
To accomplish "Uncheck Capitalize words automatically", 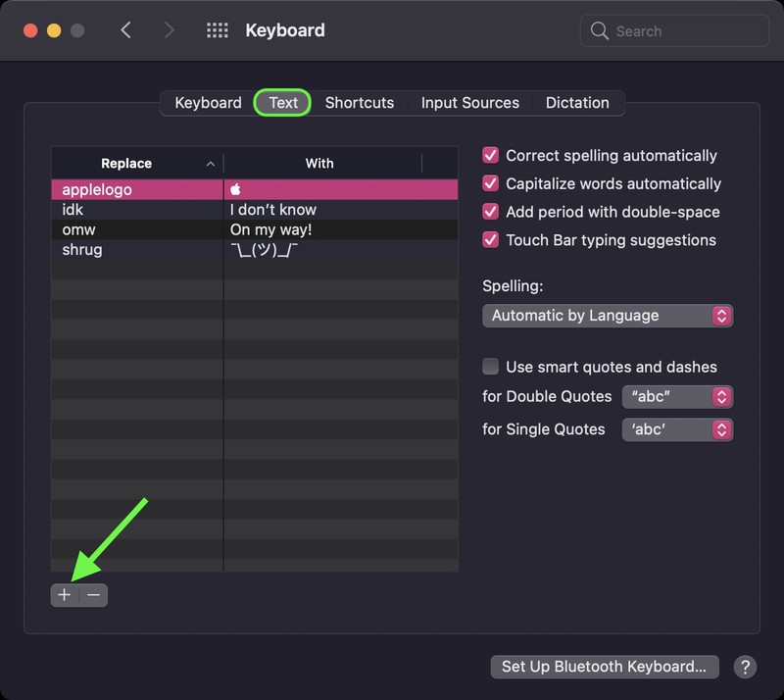I will pyautogui.click(x=491, y=183).
